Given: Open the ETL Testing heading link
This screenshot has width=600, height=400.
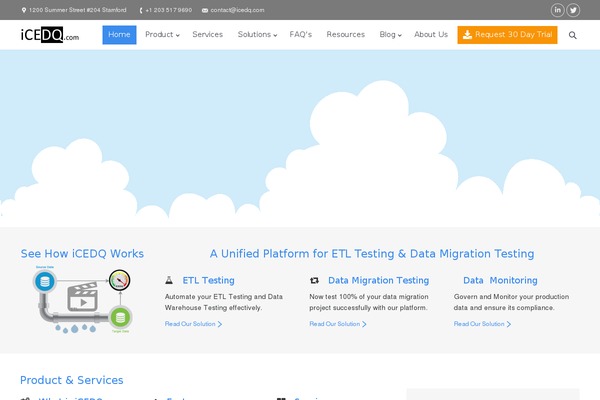Looking at the screenshot, I should pos(209,281).
